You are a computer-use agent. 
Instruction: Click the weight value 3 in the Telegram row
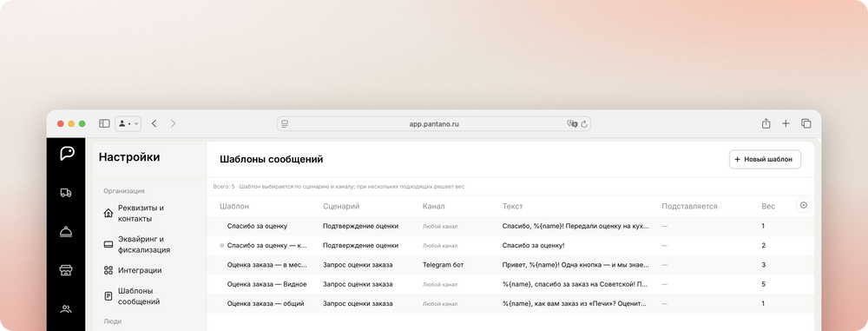pos(763,265)
